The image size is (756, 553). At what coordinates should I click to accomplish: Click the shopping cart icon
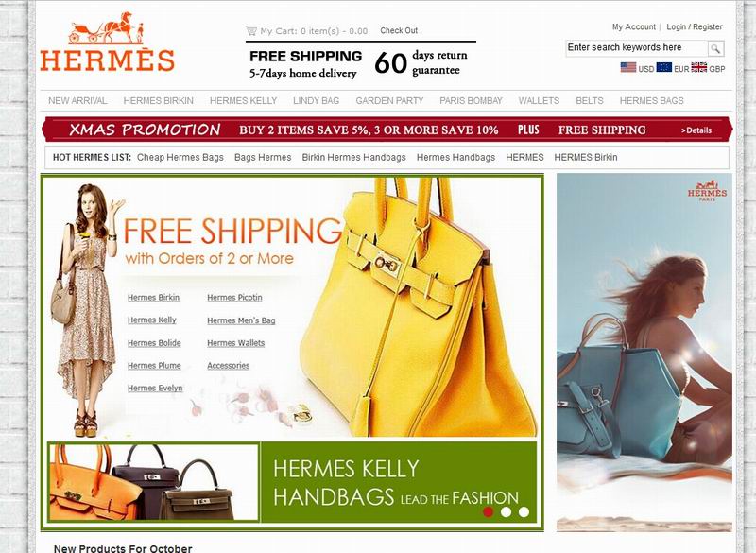(x=250, y=31)
